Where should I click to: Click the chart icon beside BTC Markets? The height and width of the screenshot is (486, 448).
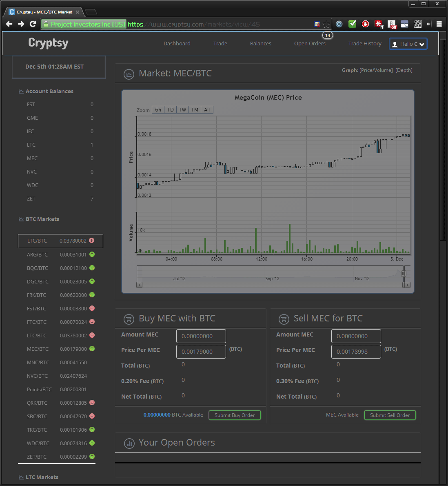coord(21,219)
